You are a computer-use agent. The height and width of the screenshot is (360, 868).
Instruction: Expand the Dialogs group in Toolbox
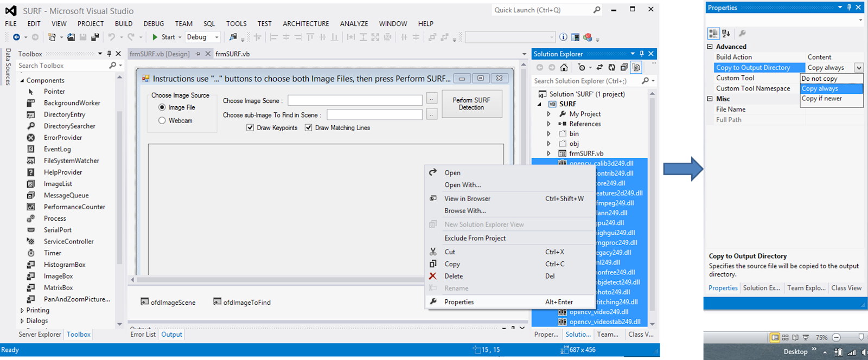click(x=22, y=321)
